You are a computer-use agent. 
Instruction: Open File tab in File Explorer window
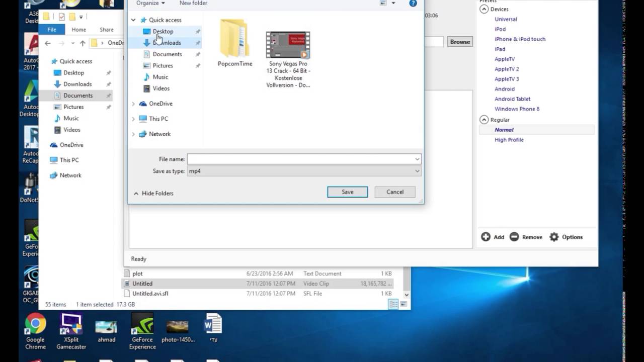point(52,30)
